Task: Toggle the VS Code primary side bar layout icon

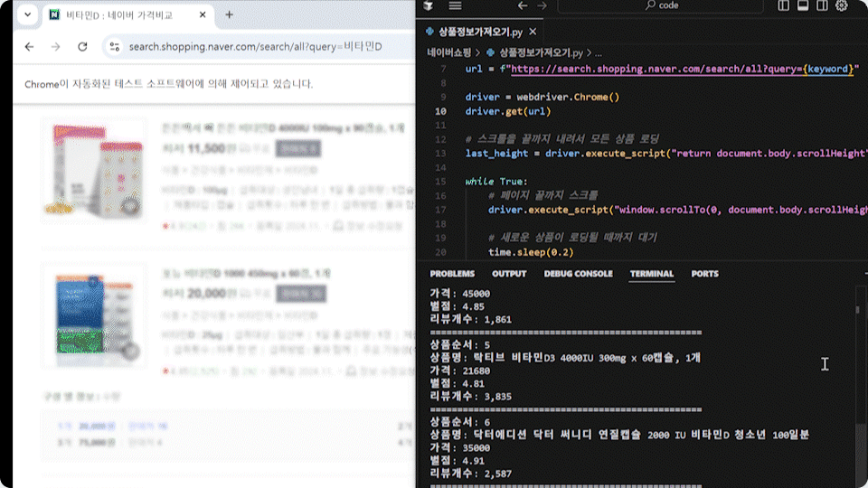Action: point(783,5)
